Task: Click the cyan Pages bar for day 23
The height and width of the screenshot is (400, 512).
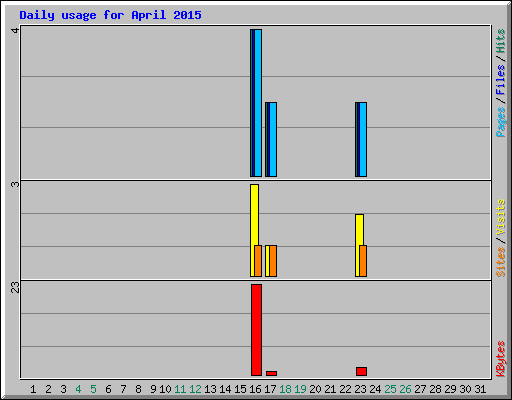Action: pyautogui.click(x=363, y=139)
